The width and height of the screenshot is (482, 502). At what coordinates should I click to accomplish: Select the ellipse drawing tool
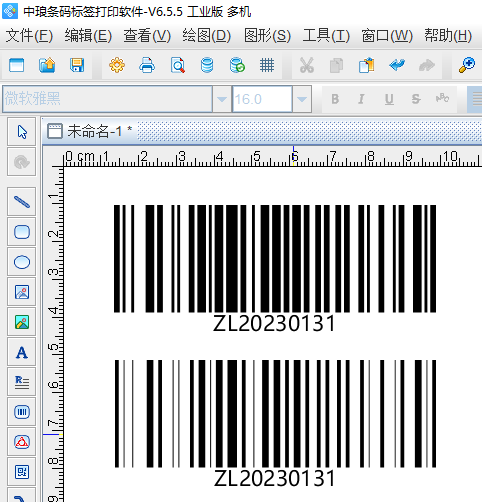click(22, 262)
